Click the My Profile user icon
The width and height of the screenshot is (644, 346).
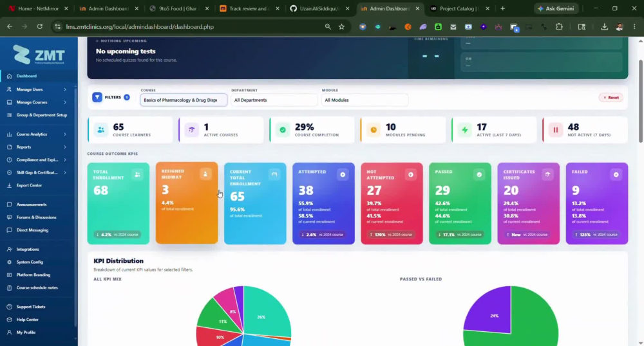(x=10, y=332)
